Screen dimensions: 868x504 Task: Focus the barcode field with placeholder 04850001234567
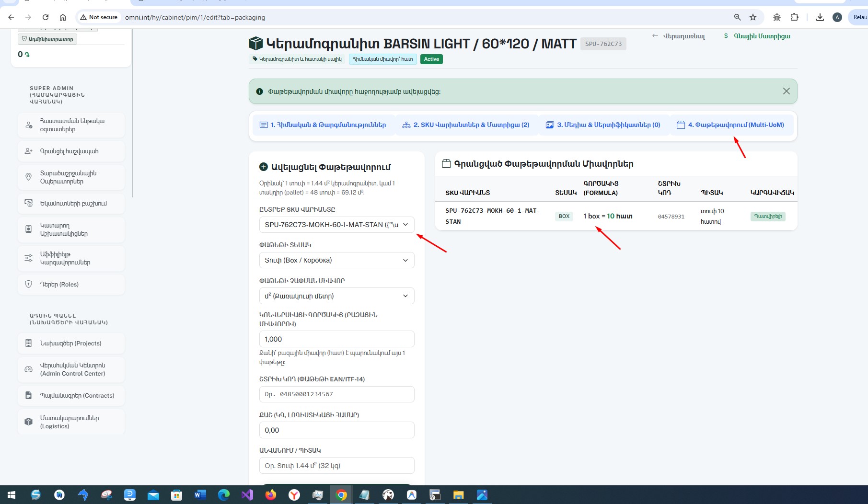[x=336, y=394]
